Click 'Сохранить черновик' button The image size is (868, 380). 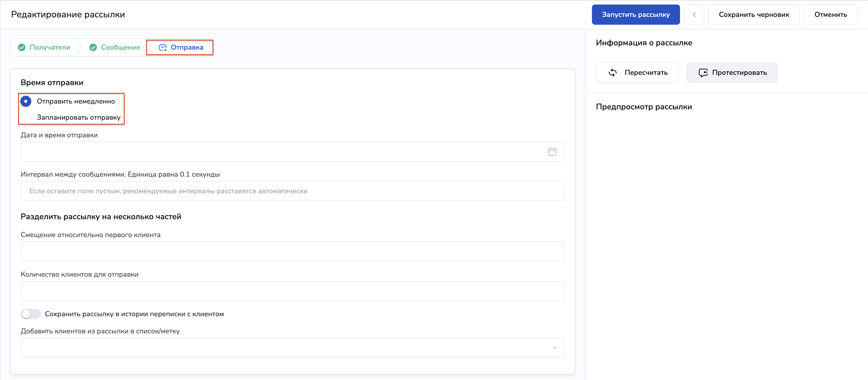753,14
